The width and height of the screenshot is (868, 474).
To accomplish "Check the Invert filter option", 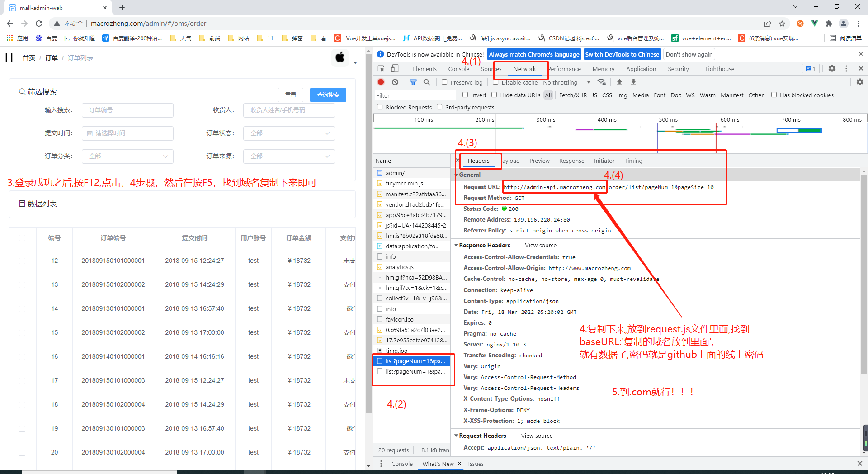I will [465, 95].
